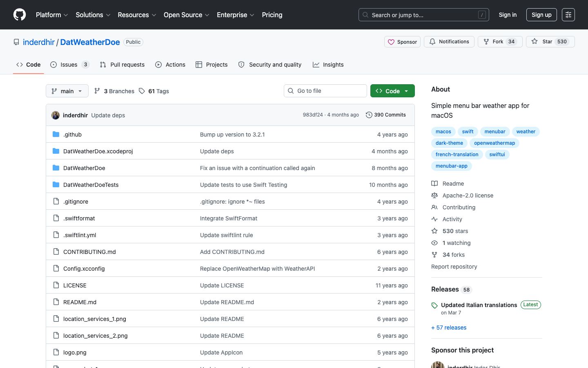Click the pulse icon beside Activity
This screenshot has height=368, width=588.
tap(434, 219)
